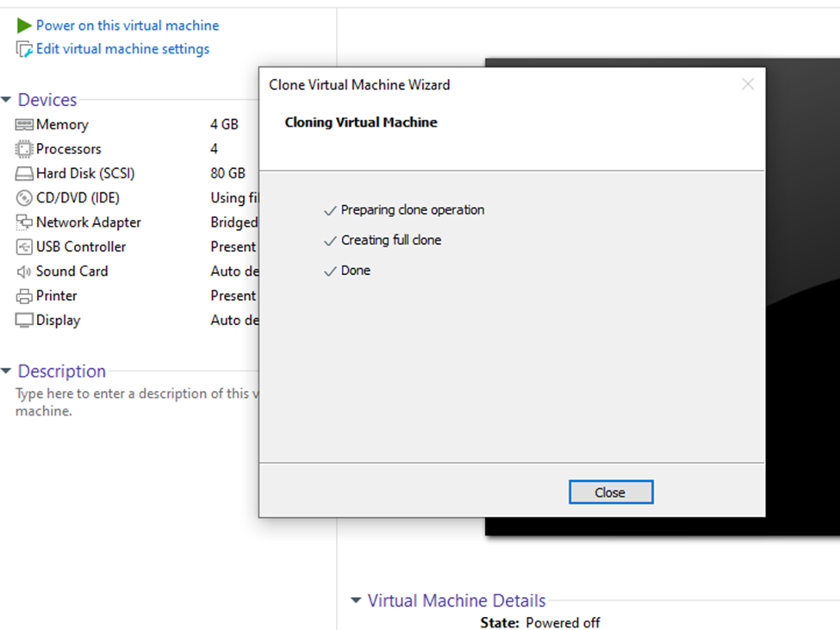Click the Edit virtual machine settings icon
Viewport: 840px width, 630px height.
tap(24, 49)
